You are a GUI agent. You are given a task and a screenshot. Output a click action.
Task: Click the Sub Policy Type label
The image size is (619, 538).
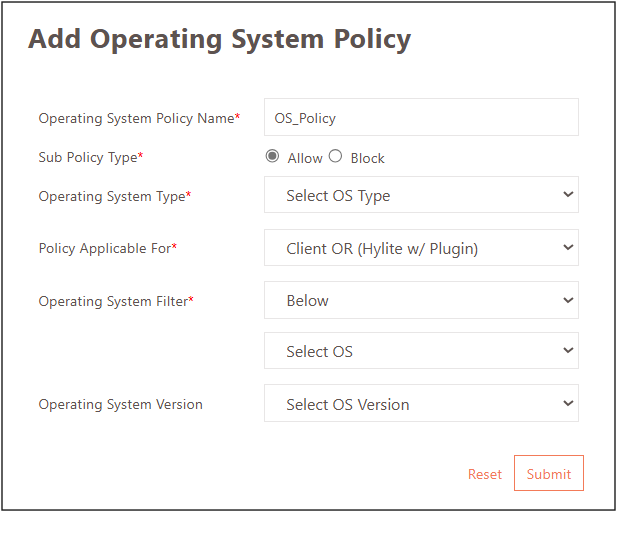(90, 157)
